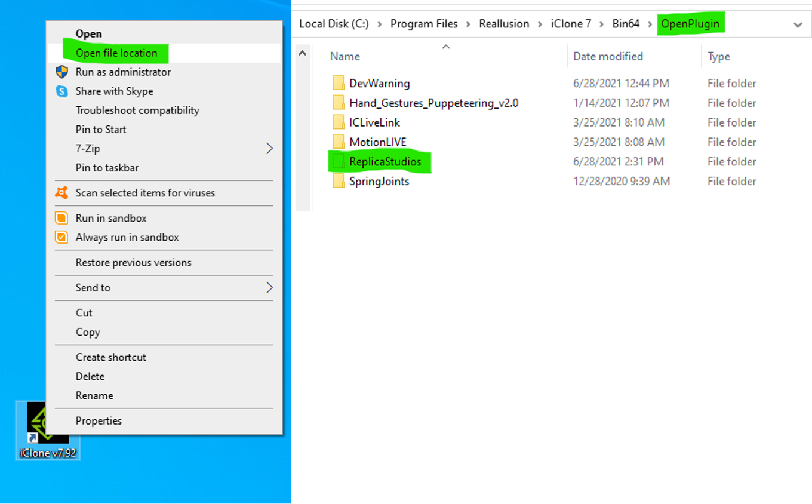Choose Always run in sandbox

click(164, 237)
